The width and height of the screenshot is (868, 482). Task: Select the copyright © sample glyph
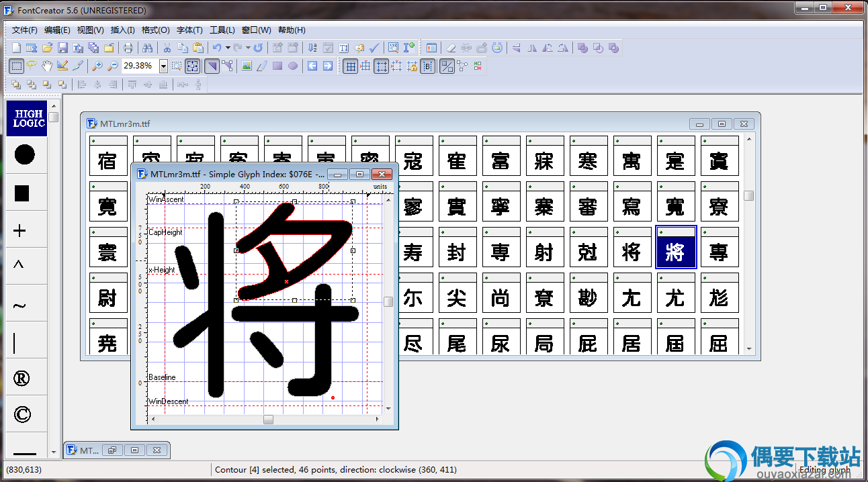point(22,414)
